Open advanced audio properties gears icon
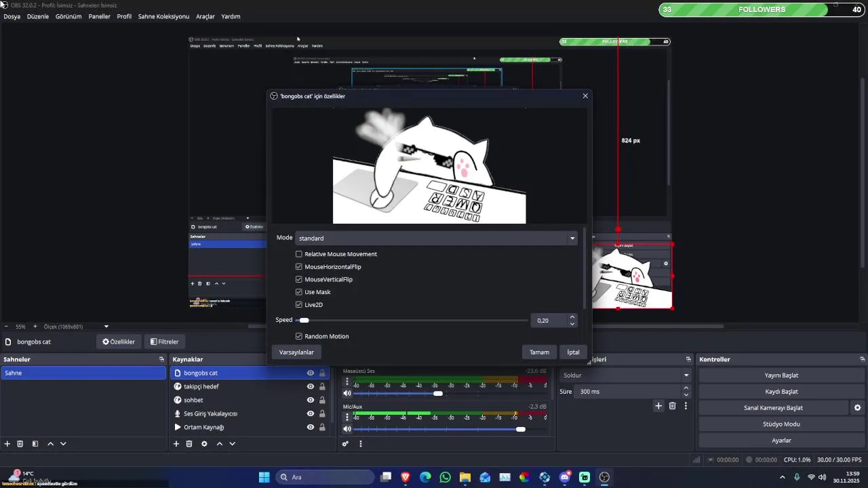The image size is (868, 488). point(345,444)
